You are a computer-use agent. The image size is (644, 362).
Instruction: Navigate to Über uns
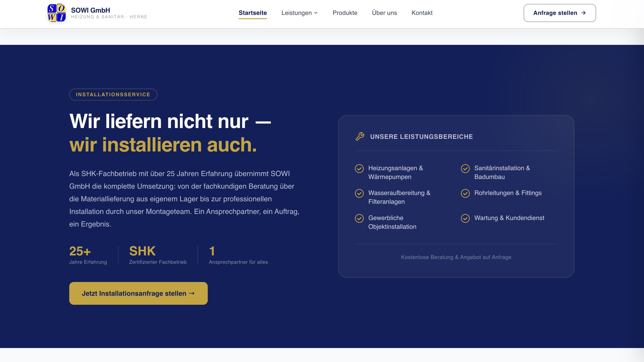(x=384, y=13)
